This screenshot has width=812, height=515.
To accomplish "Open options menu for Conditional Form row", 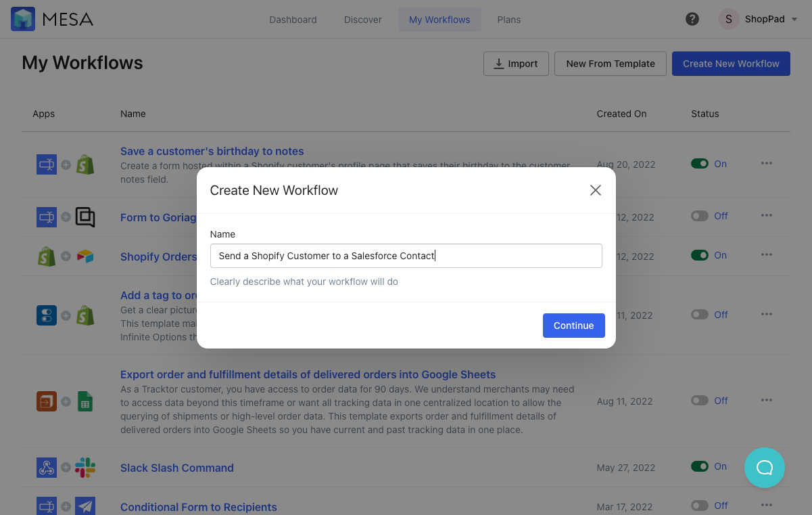I will click(x=766, y=505).
